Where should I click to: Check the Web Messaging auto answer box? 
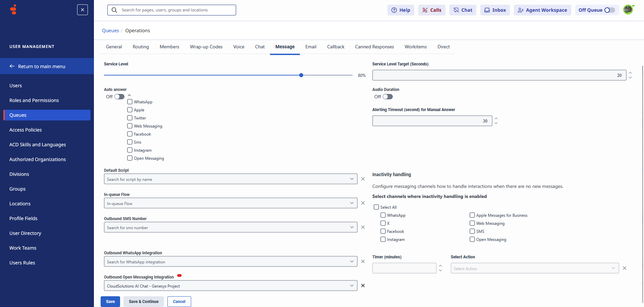click(x=130, y=126)
